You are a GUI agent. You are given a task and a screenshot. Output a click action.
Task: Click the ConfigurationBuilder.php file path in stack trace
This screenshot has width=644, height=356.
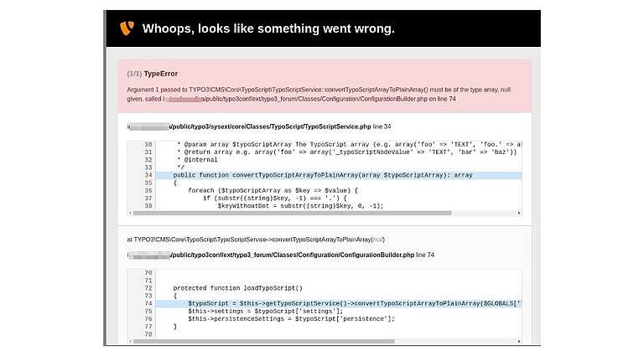click(289, 254)
